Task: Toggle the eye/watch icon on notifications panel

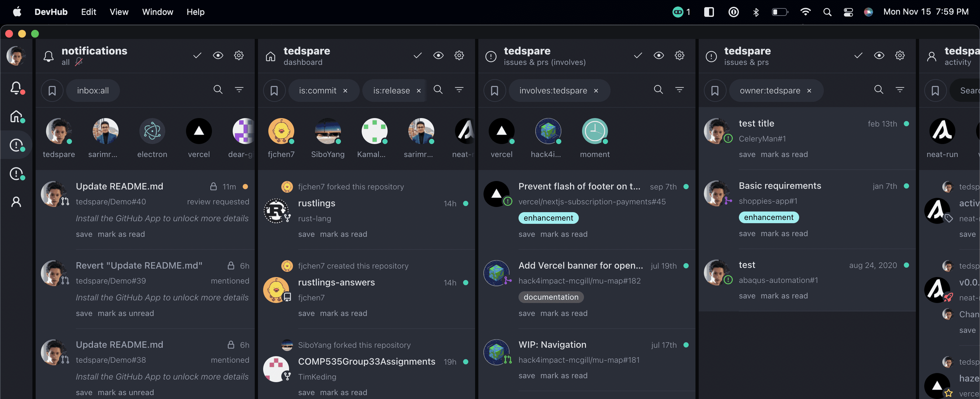Action: tap(218, 56)
